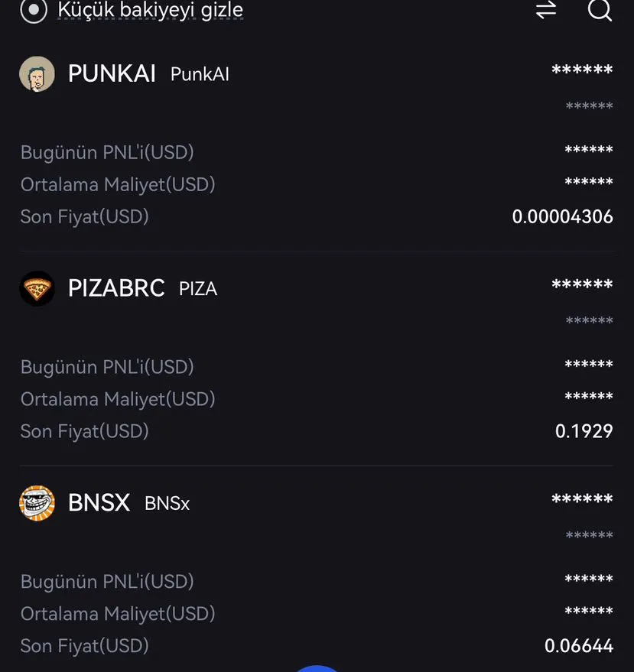Click PUNKAI last price 0.00004306
The height and width of the screenshot is (672, 634).
tap(562, 216)
